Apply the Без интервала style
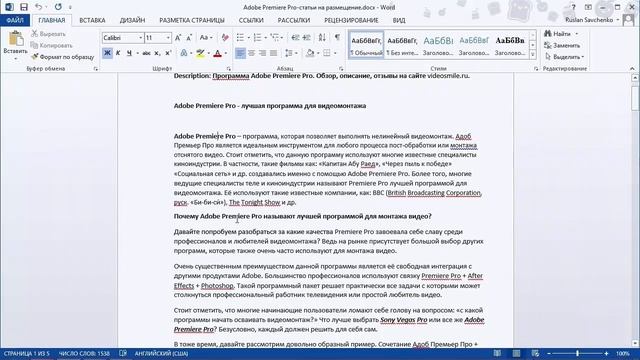The height and width of the screenshot is (360, 640). 402,45
